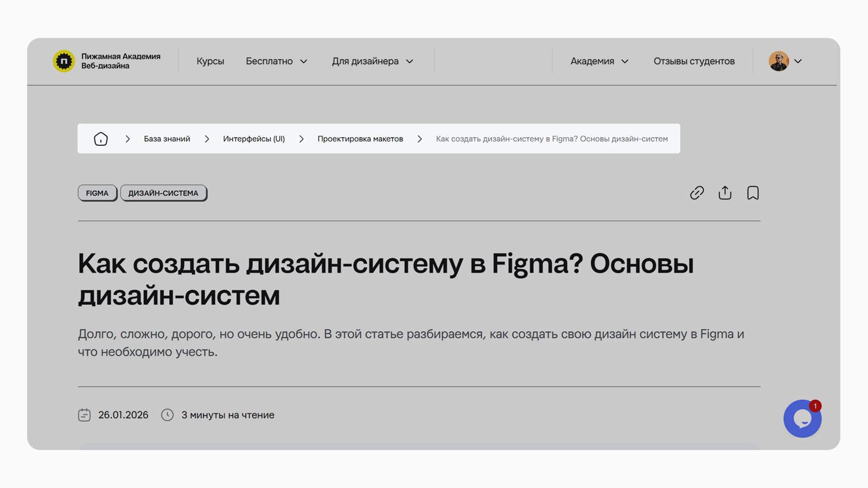Copy the article link via chain icon
868x488 pixels.
click(697, 193)
